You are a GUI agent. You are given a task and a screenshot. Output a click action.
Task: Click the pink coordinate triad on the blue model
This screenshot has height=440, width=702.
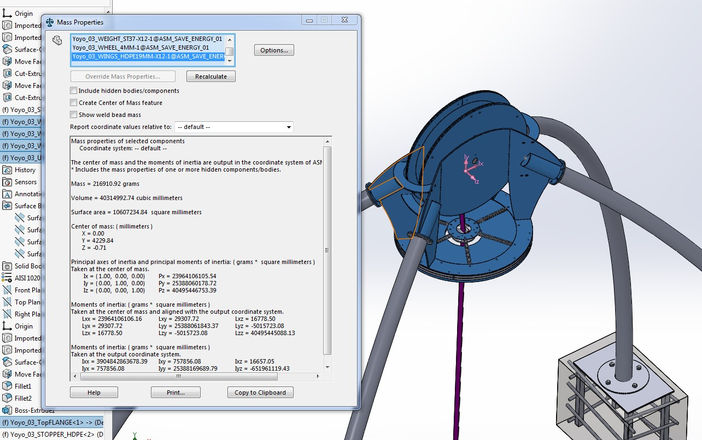click(x=472, y=169)
